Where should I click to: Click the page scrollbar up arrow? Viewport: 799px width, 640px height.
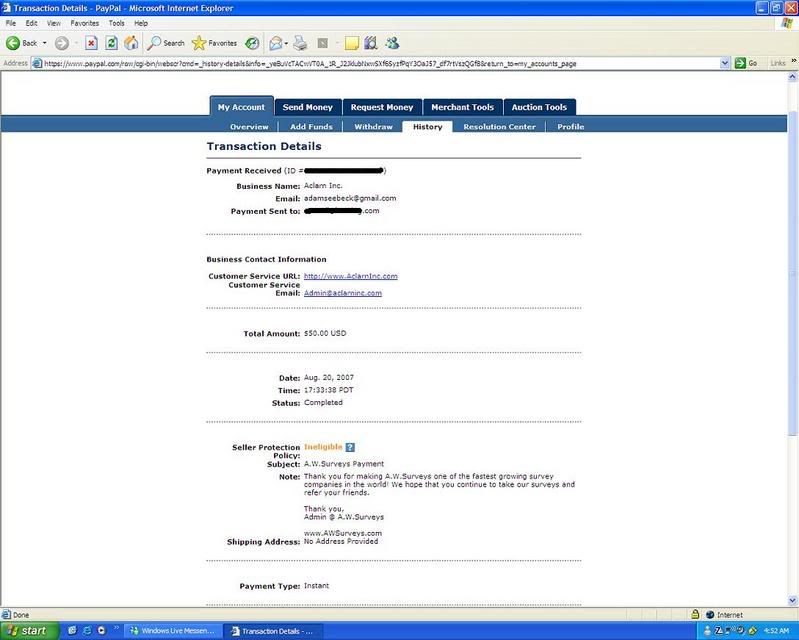pos(792,77)
